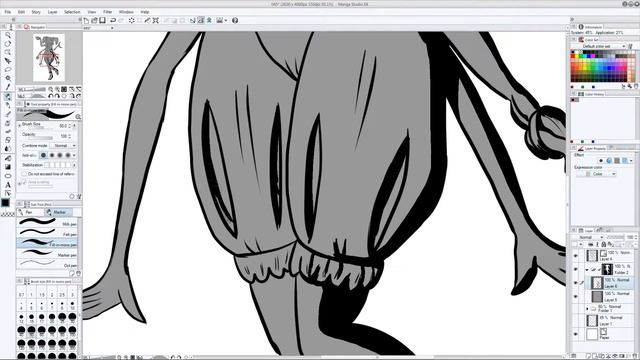640x360 pixels.
Task: Click the Save toolbar icon
Action: 102,20
